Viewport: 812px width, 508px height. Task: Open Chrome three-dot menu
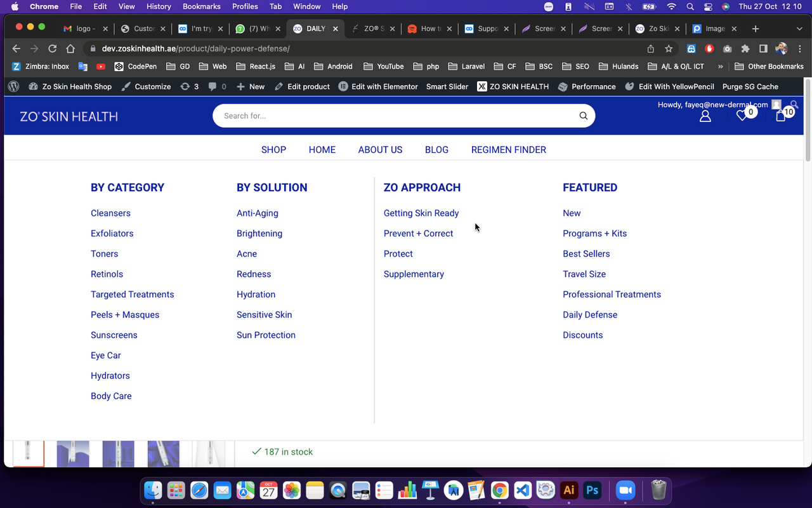[799, 48]
